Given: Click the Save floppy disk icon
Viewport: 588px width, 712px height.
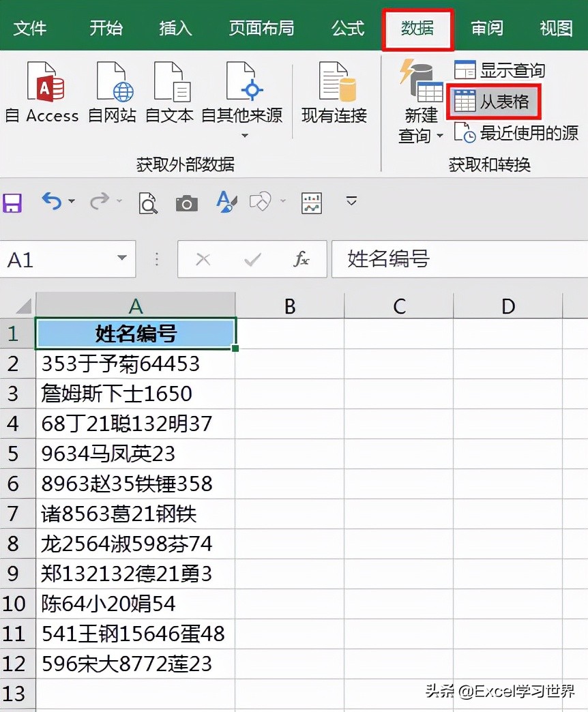Looking at the screenshot, I should pyautogui.click(x=12, y=203).
